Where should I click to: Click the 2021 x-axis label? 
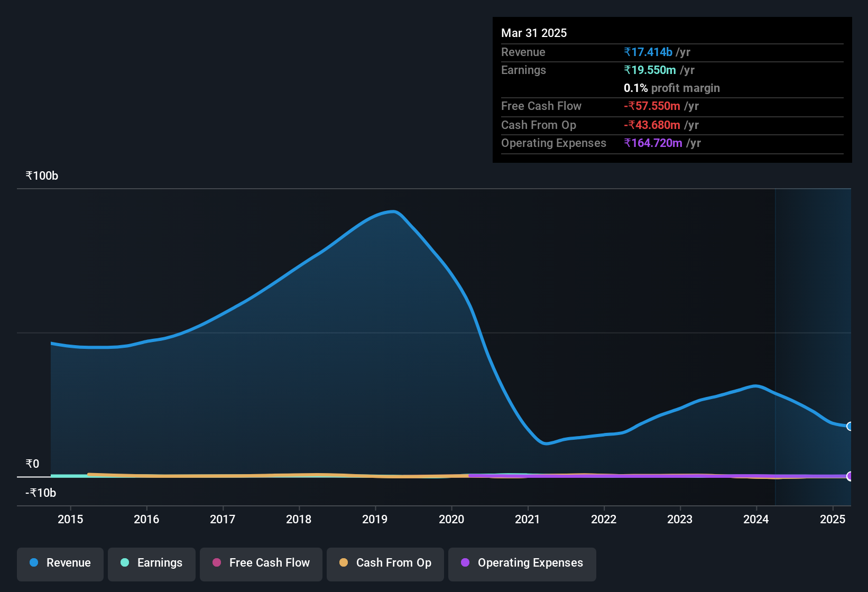point(528,519)
